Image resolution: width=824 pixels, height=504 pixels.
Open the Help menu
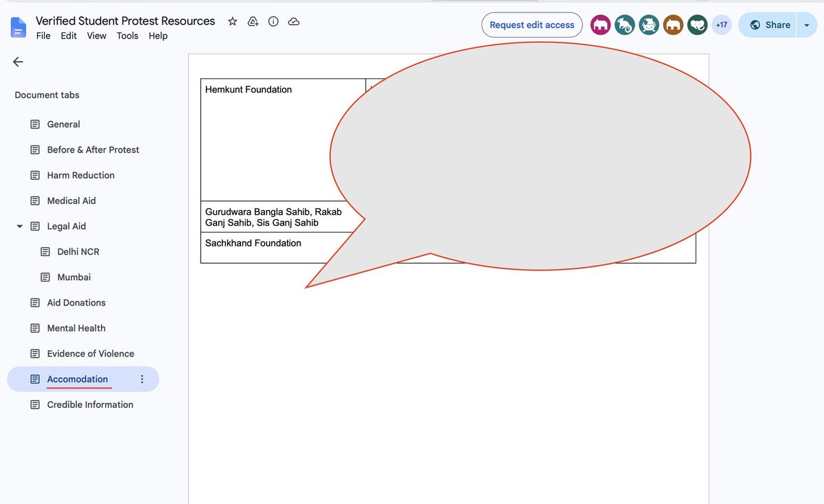click(158, 36)
